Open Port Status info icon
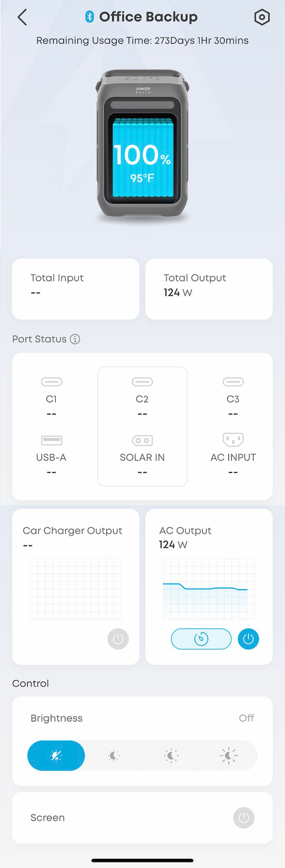The width and height of the screenshot is (285, 868). click(75, 339)
